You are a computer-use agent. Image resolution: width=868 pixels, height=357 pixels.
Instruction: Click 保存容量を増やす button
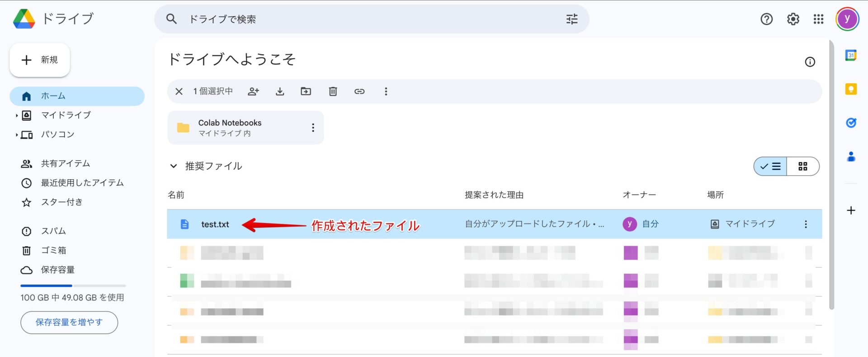pyautogui.click(x=69, y=322)
